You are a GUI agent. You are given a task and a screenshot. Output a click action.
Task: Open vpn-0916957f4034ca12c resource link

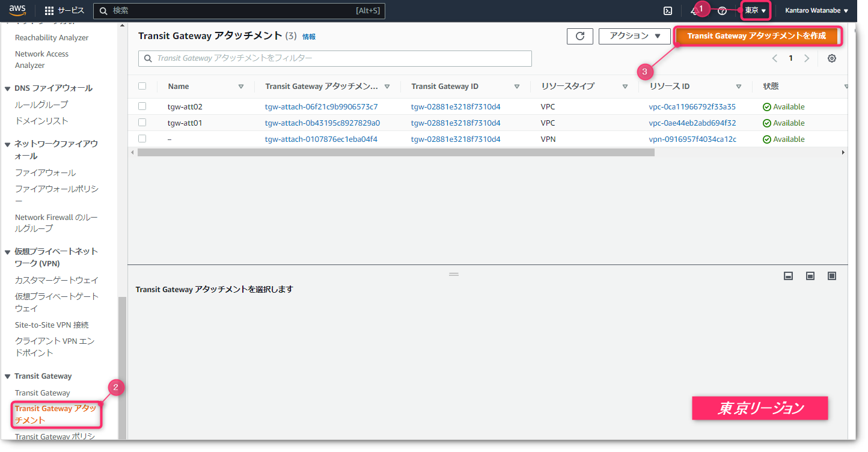(692, 139)
